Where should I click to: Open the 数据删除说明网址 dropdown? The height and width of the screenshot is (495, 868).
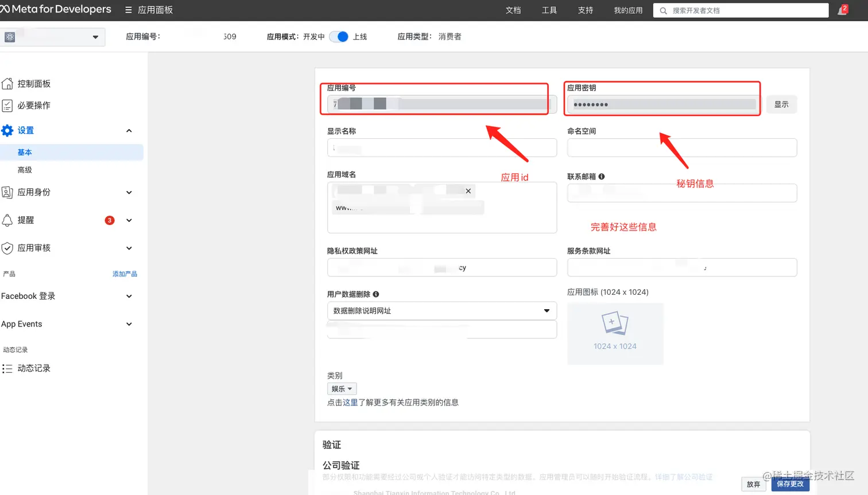click(x=442, y=311)
